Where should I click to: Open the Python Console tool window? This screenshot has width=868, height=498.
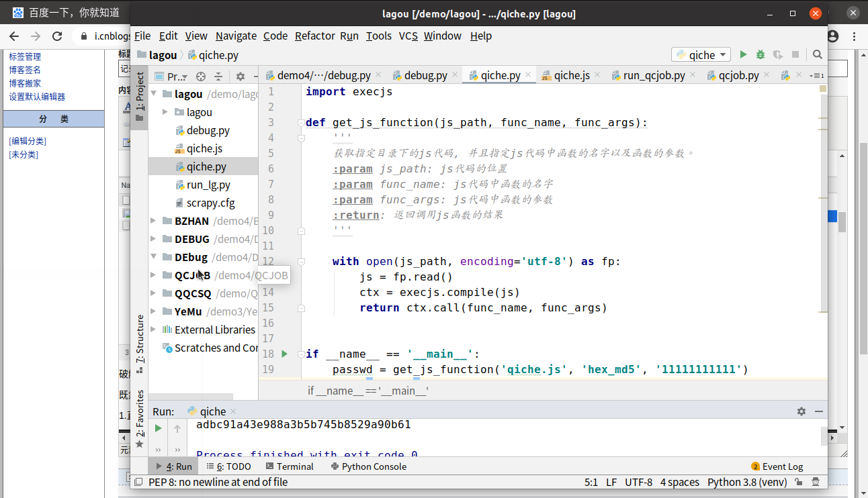(369, 466)
